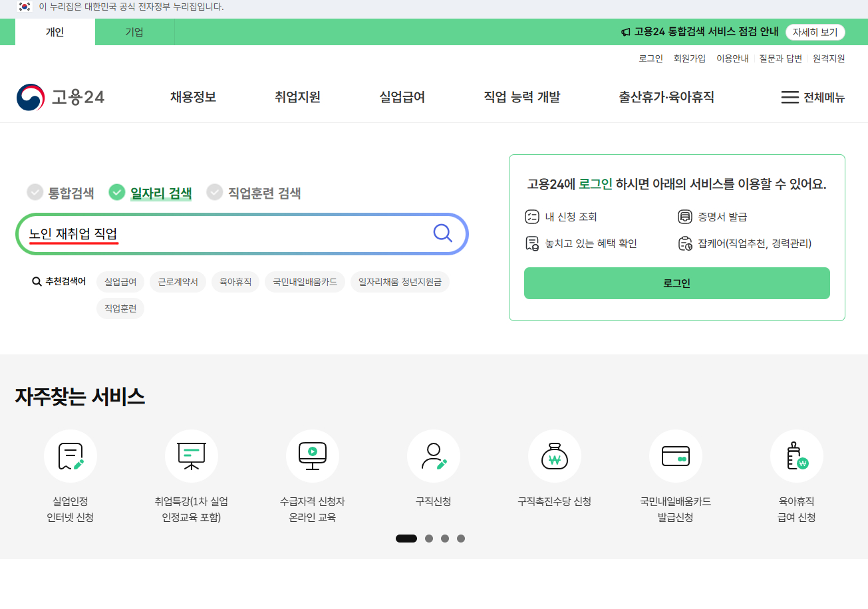The width and height of the screenshot is (868, 609).
Task: Click the 고용24 logo
Action: click(x=61, y=98)
